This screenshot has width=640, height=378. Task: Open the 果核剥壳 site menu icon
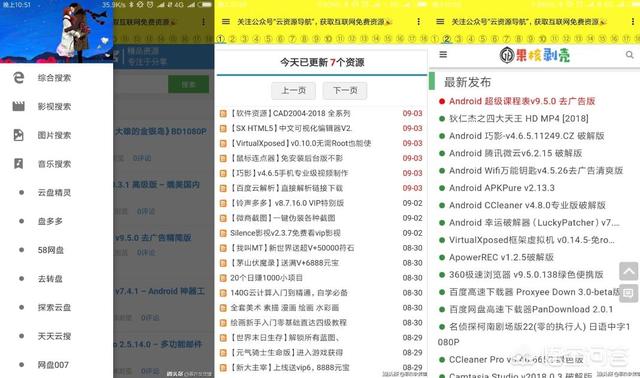[443, 54]
